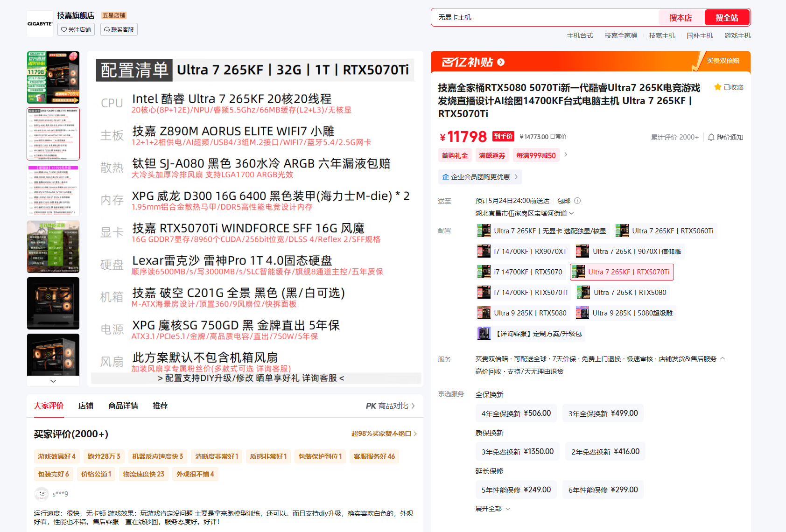Click the 搜全站 button
This screenshot has width=786, height=532.
[x=727, y=17]
